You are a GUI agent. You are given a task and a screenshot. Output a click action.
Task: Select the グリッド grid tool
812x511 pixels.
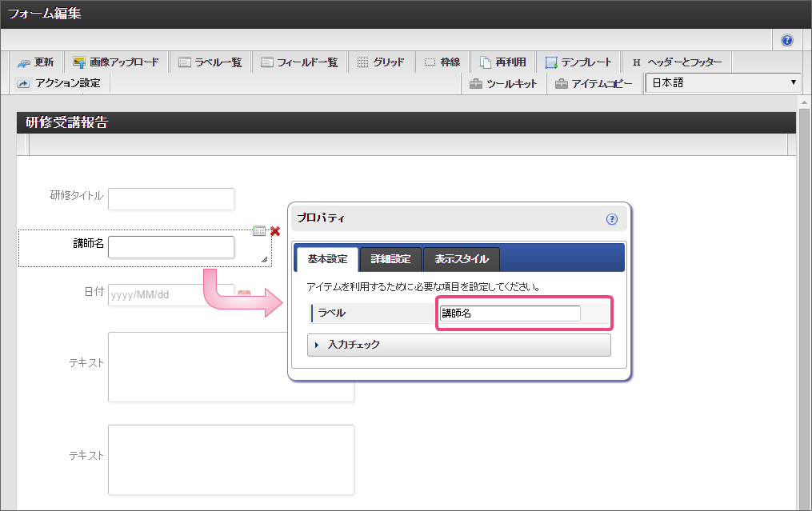(380, 62)
